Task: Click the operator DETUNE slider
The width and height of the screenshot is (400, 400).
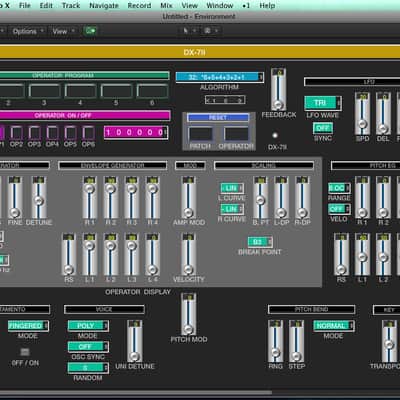Action: pos(39,197)
